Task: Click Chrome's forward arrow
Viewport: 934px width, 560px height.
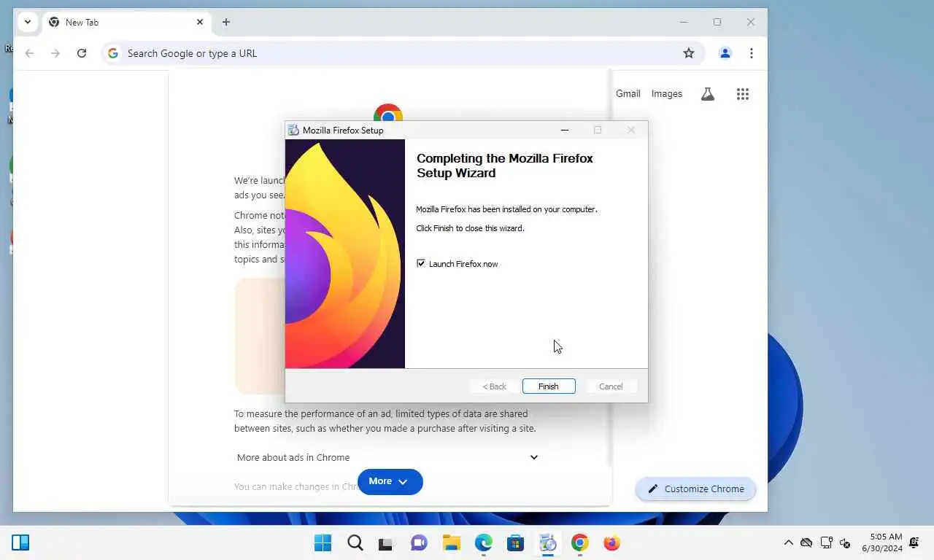Action: (x=55, y=53)
